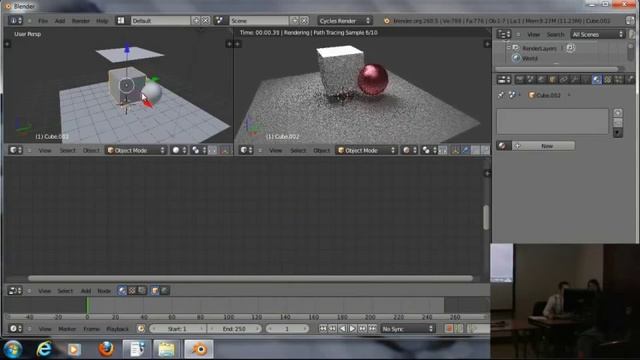Click the scene browse icon

coord(220,20)
